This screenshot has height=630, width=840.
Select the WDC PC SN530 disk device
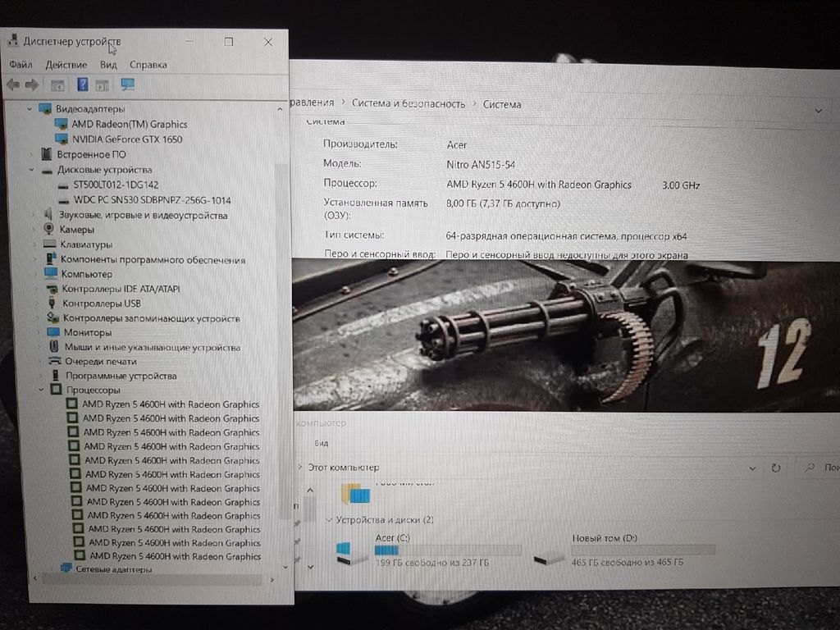click(152, 200)
